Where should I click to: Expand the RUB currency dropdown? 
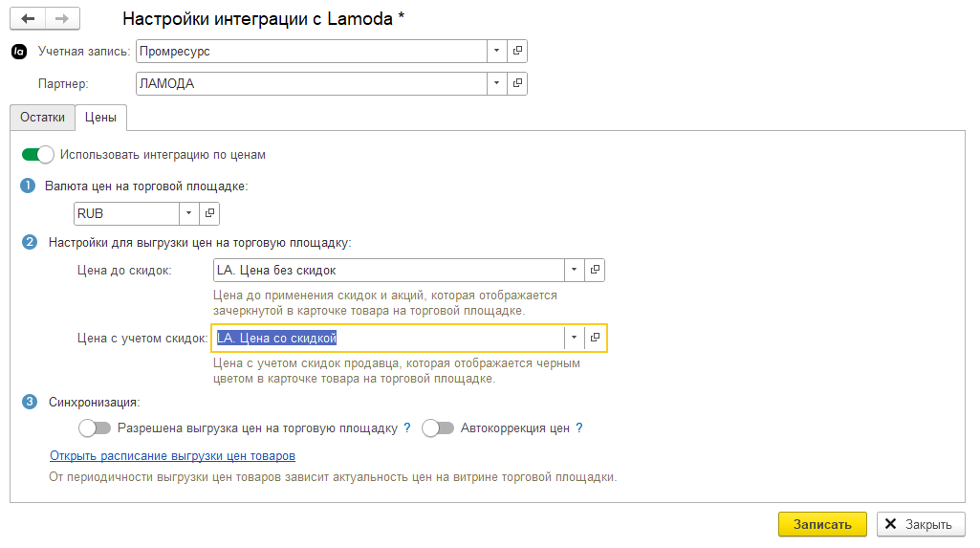[x=188, y=213]
